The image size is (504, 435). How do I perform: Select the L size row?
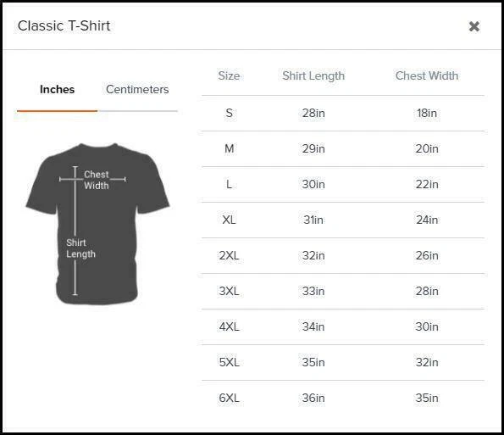(x=343, y=185)
